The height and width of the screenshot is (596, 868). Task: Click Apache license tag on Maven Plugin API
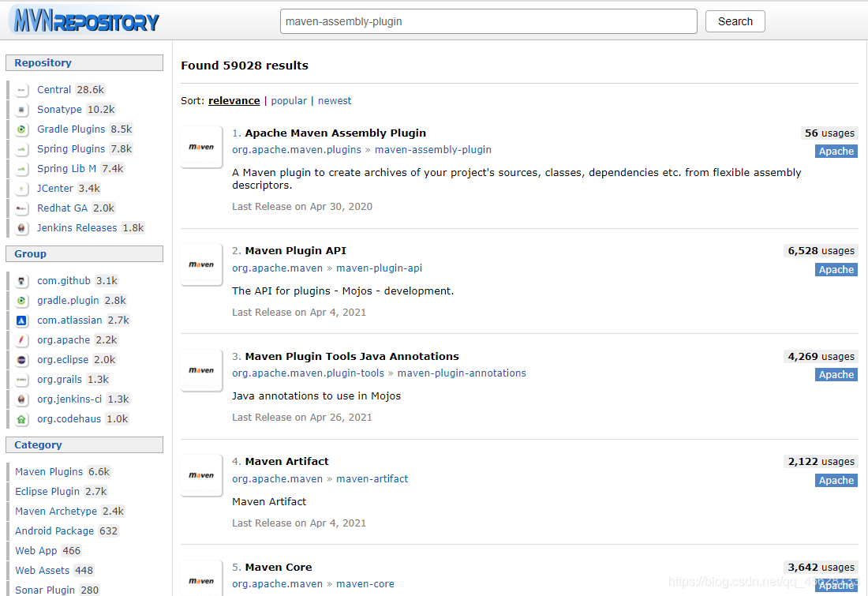pos(836,270)
